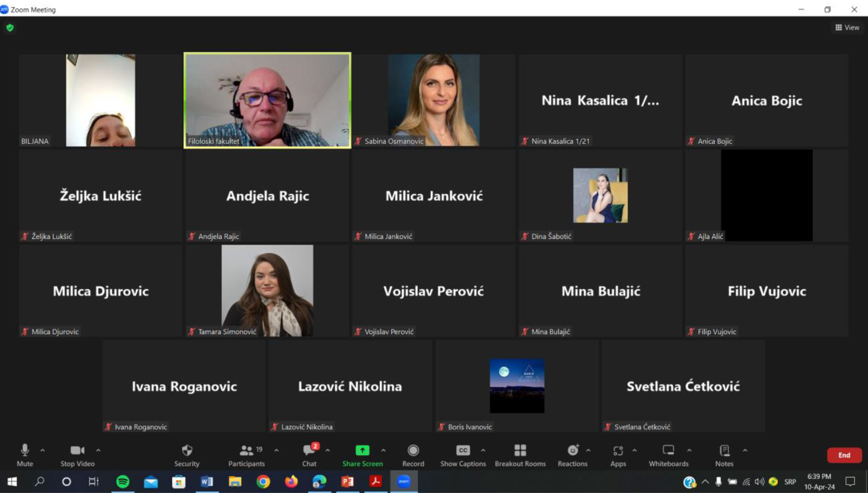Stop the camera video
This screenshot has width=868, height=493.
77,455
